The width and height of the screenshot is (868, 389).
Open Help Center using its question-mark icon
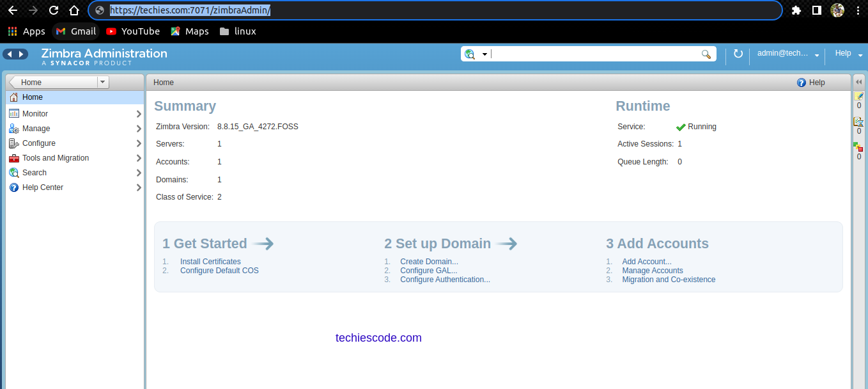pos(14,187)
